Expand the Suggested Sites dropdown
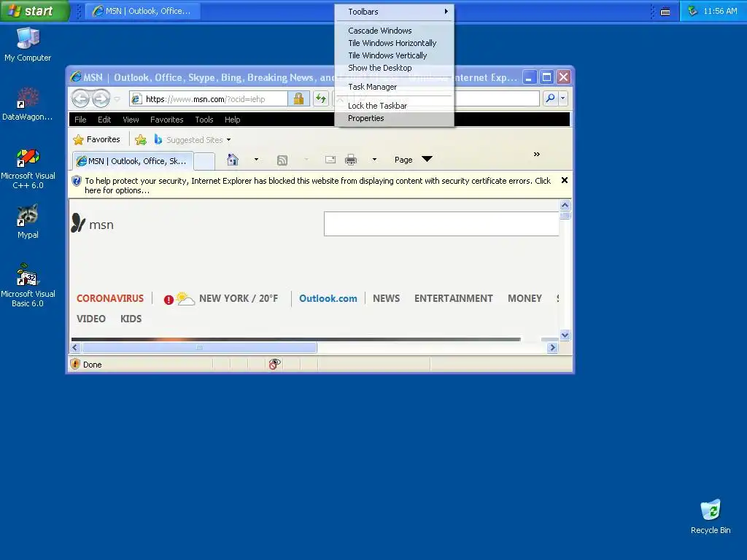747x560 pixels. point(228,140)
